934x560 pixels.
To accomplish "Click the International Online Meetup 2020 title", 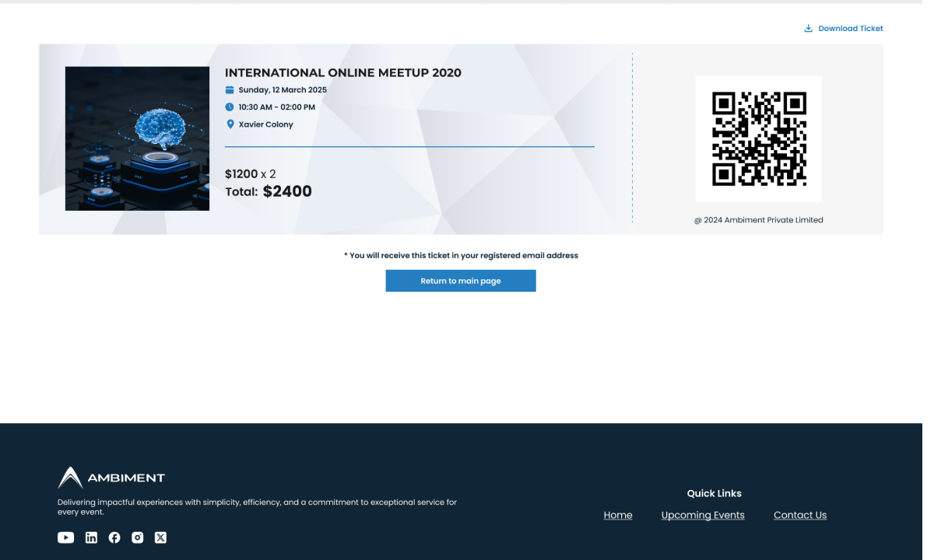I will 343,72.
